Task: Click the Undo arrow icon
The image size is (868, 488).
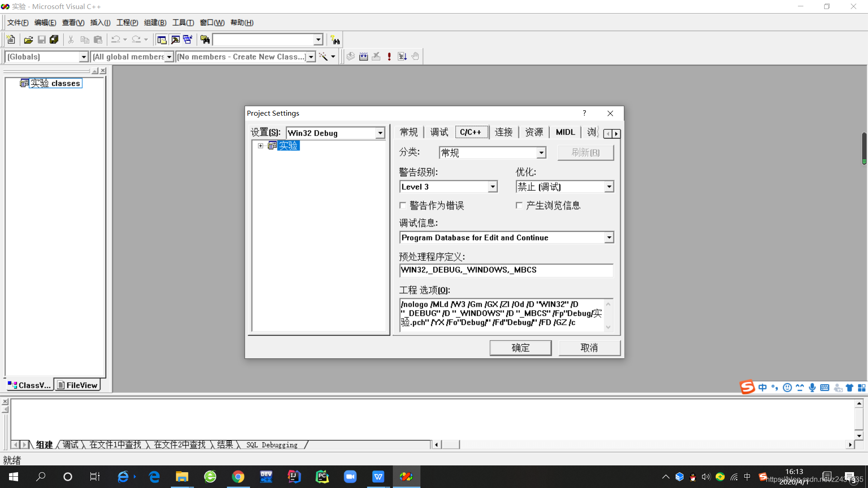Action: [116, 40]
